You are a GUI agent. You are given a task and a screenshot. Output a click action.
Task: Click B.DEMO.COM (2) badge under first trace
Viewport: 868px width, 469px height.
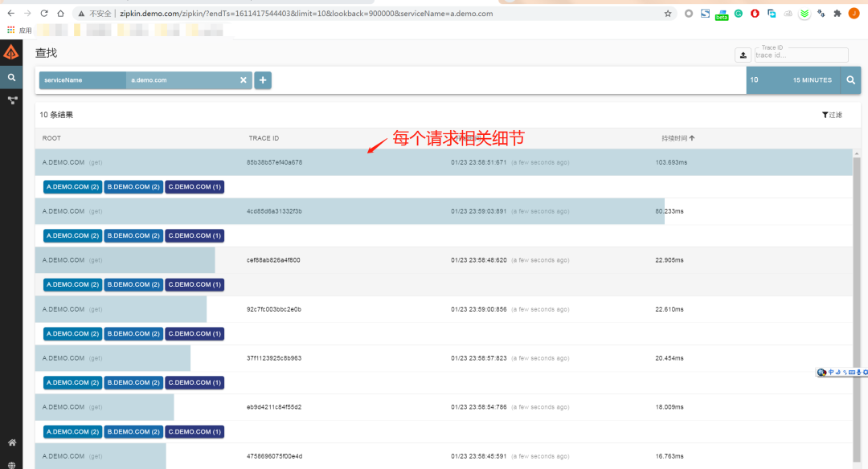point(133,187)
